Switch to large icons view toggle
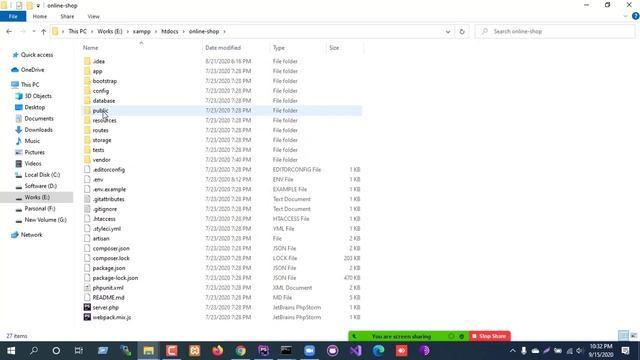Image resolution: width=640 pixels, height=360 pixels. [633, 336]
